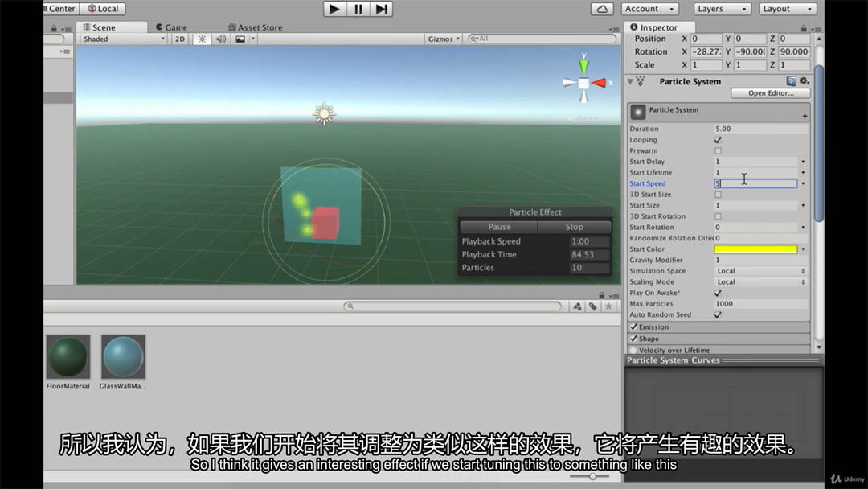Switch to the Game tab
The image size is (868, 489).
point(172,27)
